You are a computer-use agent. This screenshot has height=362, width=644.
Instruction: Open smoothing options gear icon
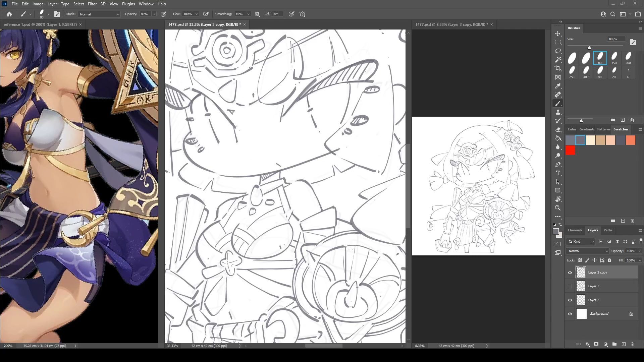coord(257,14)
